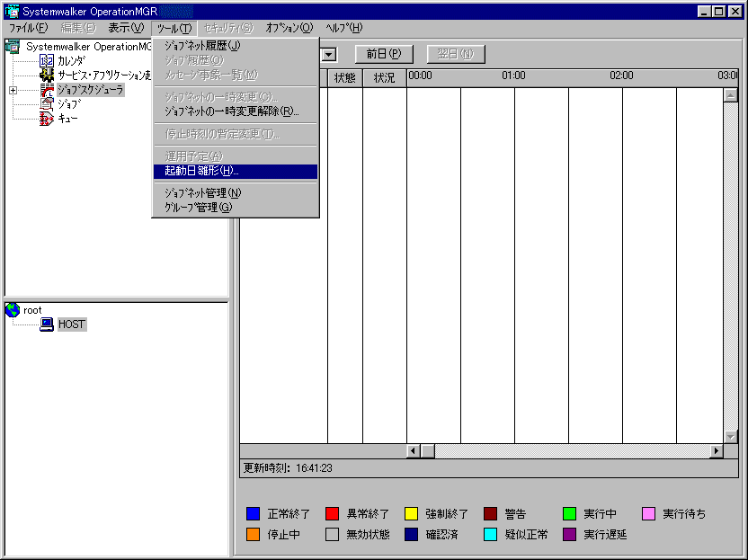Click the red 異常終了 swatch
748x560 pixels.
pos(332,514)
